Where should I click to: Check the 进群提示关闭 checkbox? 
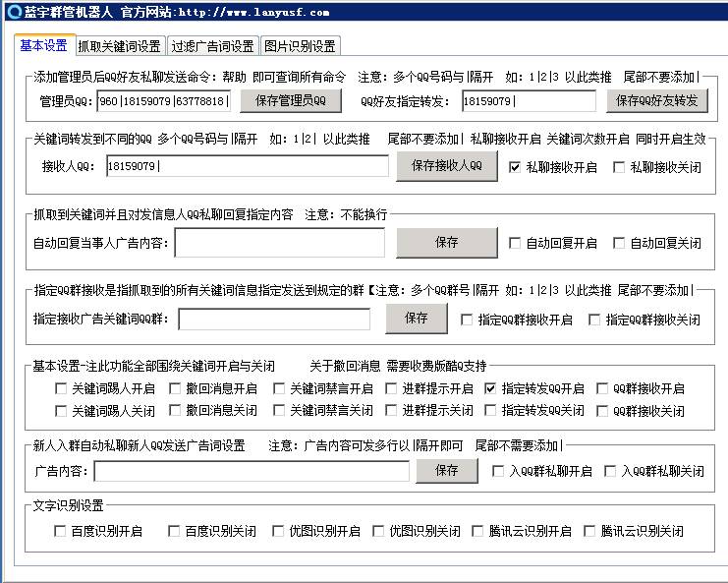point(391,410)
